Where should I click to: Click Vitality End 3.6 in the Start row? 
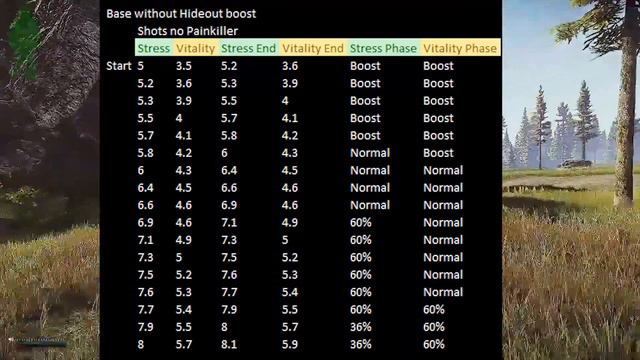290,66
